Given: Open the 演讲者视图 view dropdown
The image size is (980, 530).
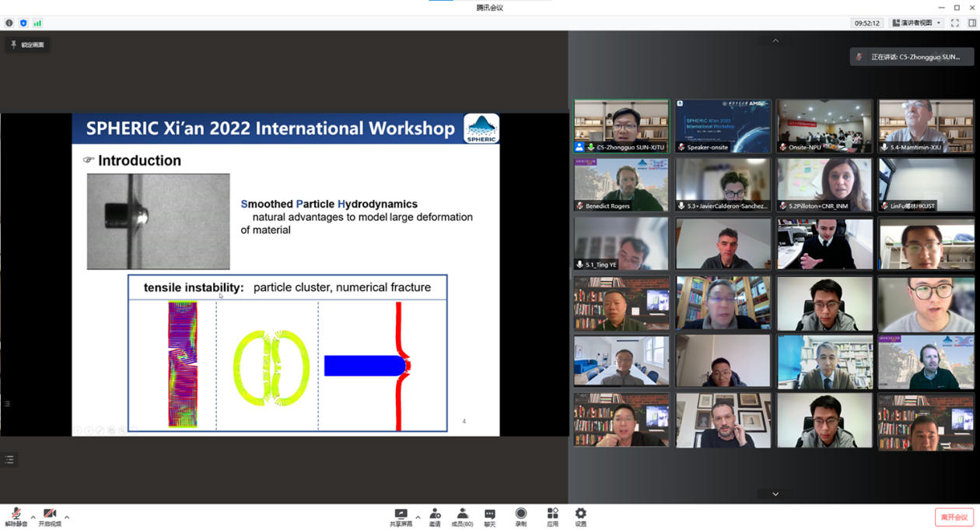Looking at the screenshot, I should (x=916, y=23).
